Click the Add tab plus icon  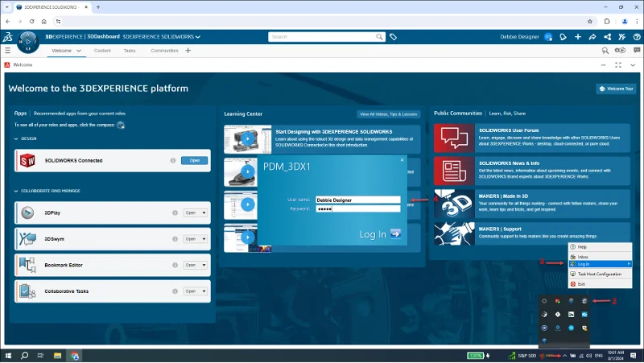pyautogui.click(x=188, y=51)
